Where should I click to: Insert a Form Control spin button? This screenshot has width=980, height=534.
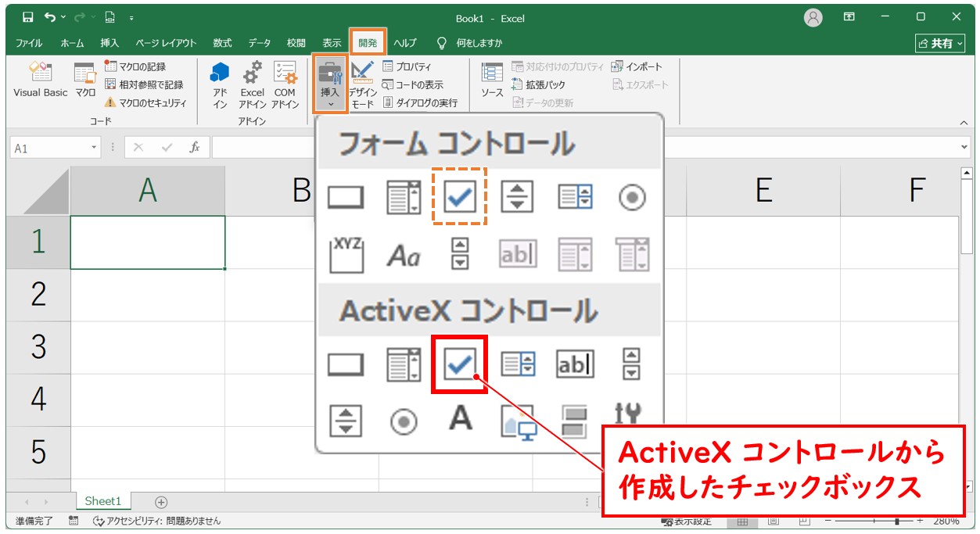tap(517, 197)
